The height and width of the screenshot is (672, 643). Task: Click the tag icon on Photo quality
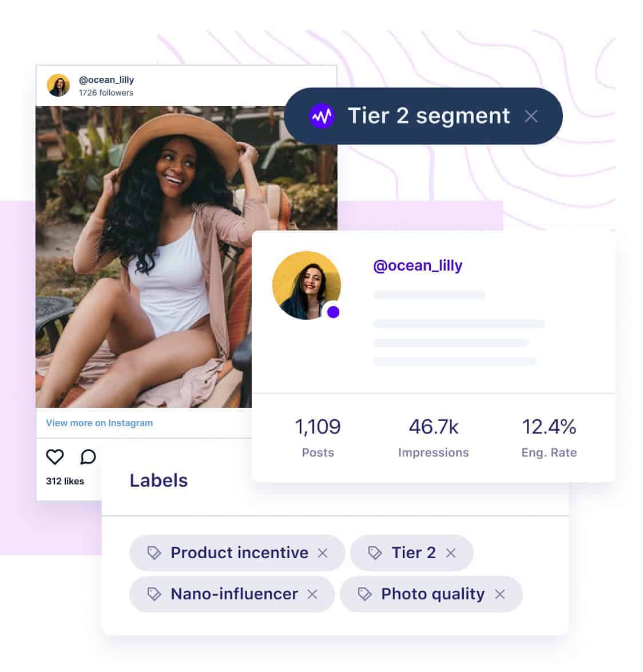pyautogui.click(x=364, y=594)
